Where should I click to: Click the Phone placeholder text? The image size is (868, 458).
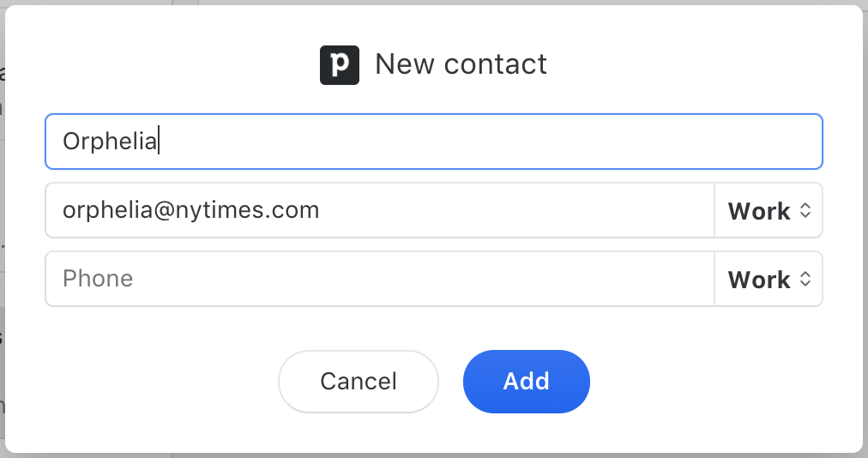tap(98, 279)
